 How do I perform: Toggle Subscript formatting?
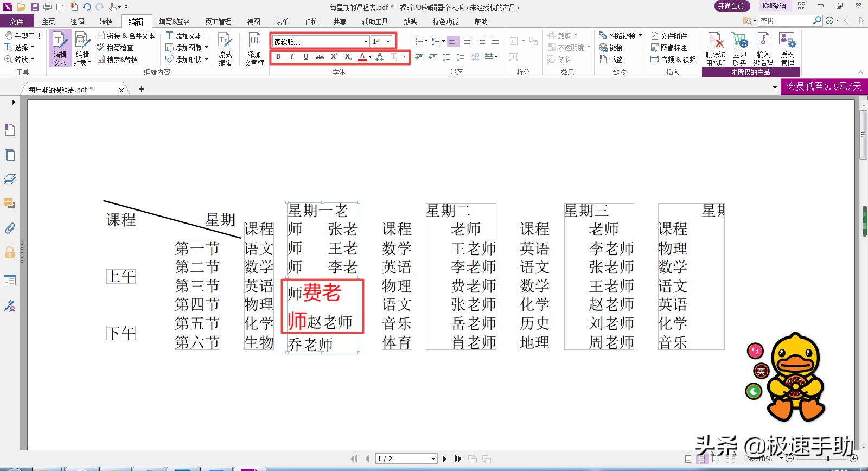click(x=348, y=56)
